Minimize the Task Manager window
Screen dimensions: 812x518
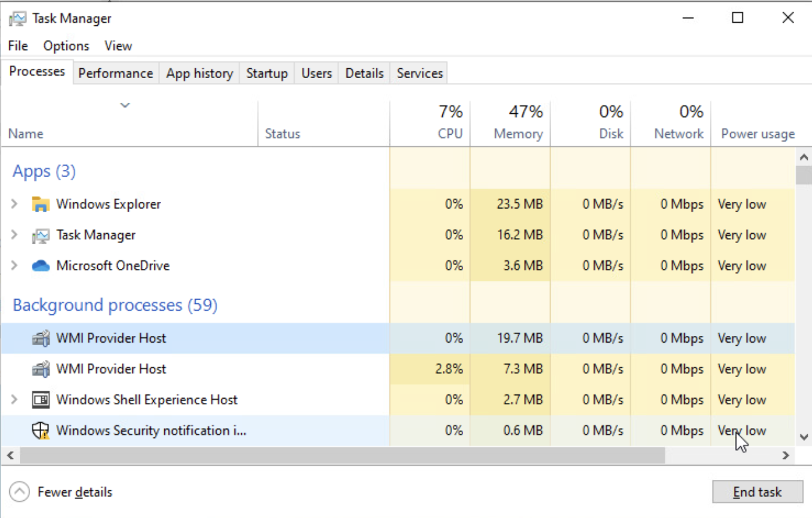(x=688, y=18)
